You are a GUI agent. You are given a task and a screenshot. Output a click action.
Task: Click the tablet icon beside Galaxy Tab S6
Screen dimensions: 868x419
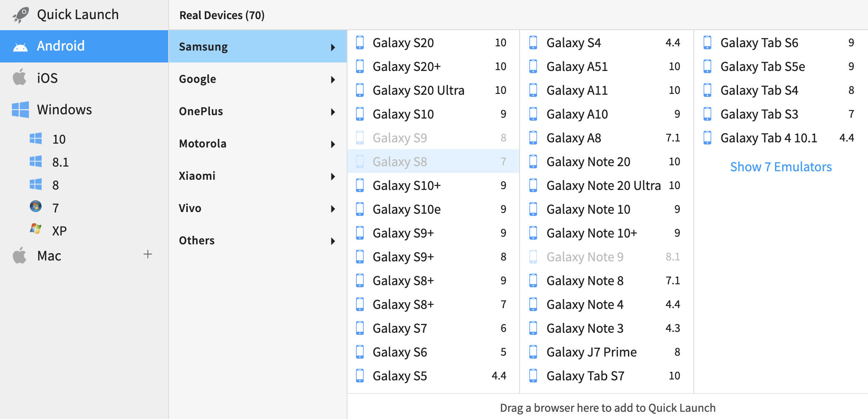click(x=707, y=42)
